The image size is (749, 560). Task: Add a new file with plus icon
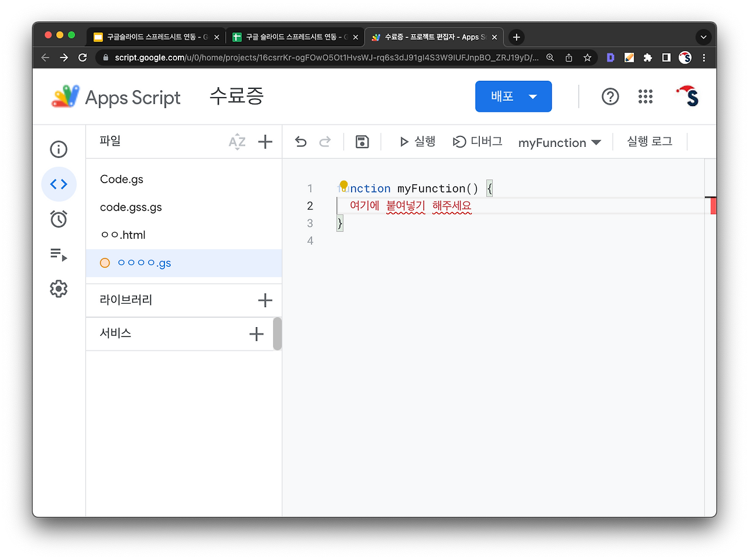(265, 142)
